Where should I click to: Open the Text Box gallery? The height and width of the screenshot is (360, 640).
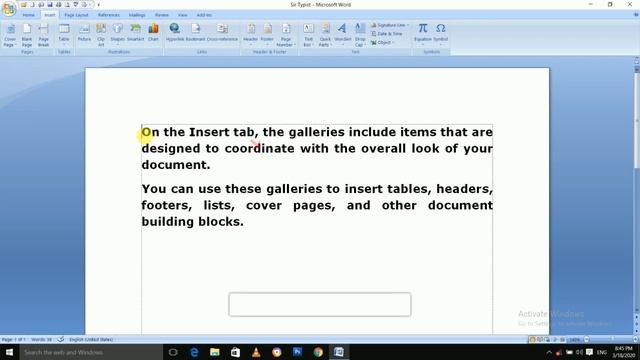pyautogui.click(x=308, y=35)
